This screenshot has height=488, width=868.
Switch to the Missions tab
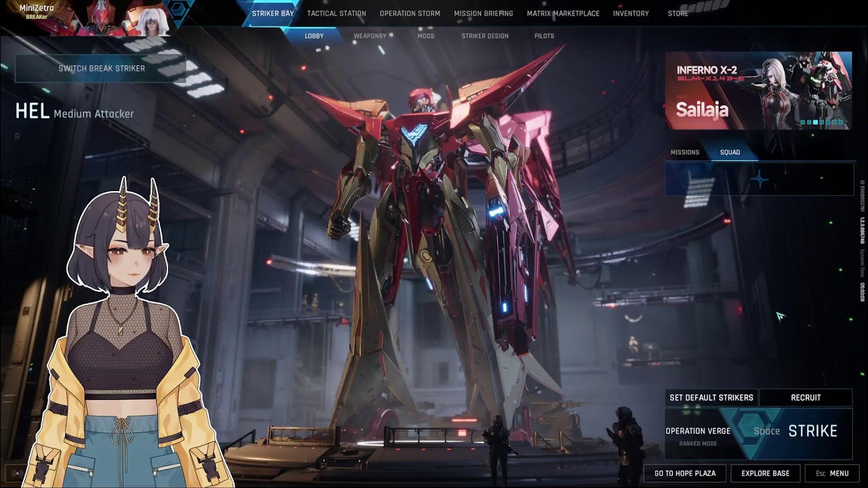coord(685,152)
